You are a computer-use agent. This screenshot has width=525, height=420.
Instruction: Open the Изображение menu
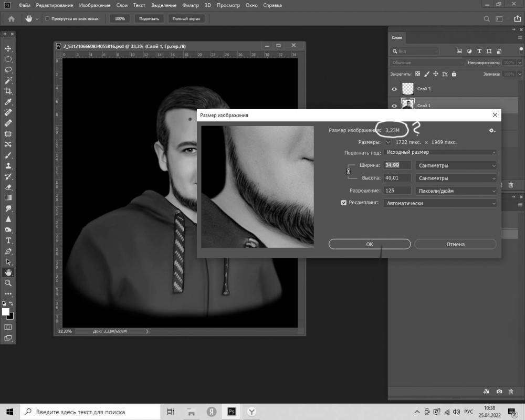pos(94,5)
